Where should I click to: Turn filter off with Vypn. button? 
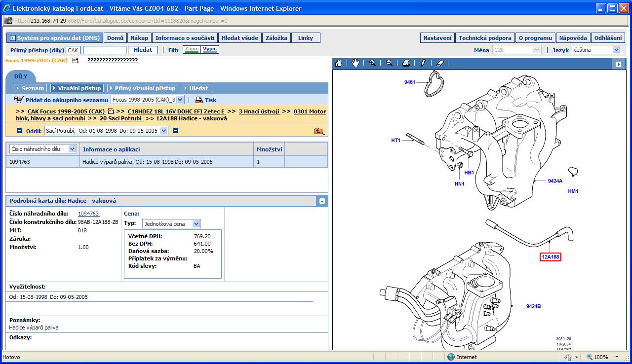[210, 50]
